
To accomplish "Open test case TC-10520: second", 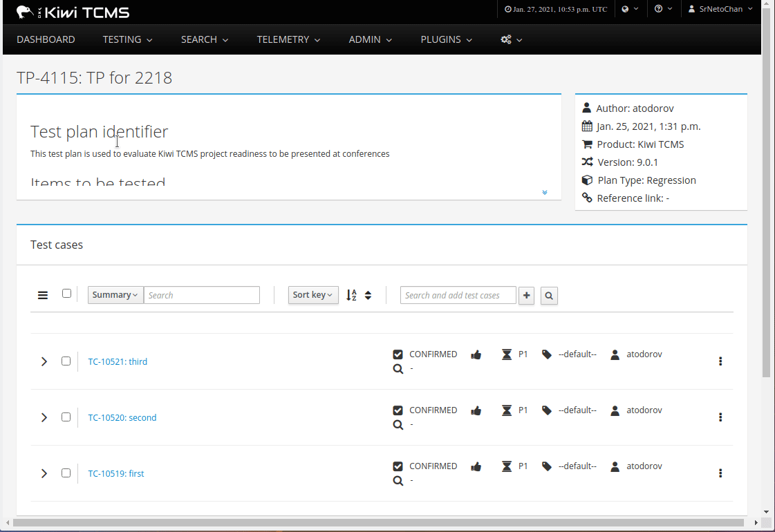I will [x=122, y=417].
